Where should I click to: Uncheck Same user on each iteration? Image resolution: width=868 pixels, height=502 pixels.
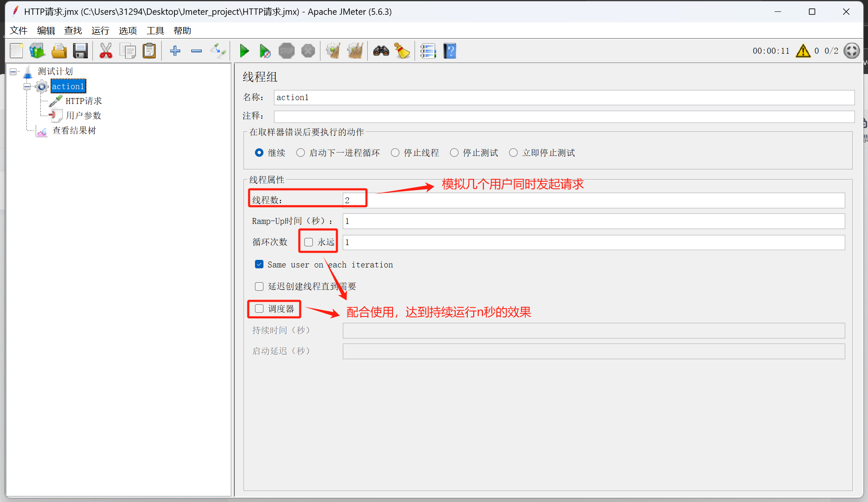click(x=259, y=265)
